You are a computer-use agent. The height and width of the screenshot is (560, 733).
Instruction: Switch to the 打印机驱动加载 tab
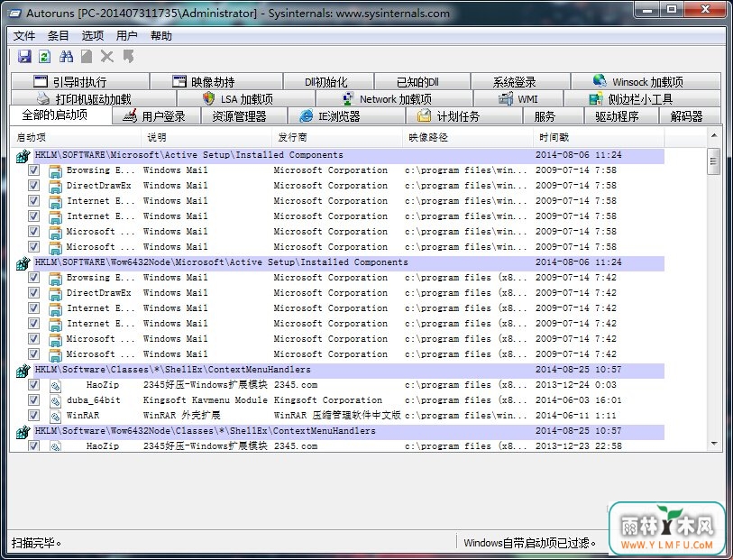(93, 98)
